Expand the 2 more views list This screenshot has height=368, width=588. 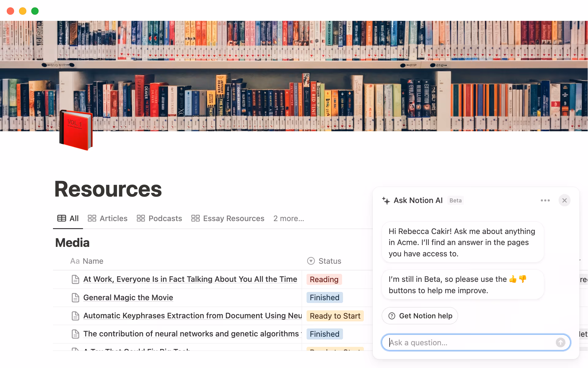288,218
